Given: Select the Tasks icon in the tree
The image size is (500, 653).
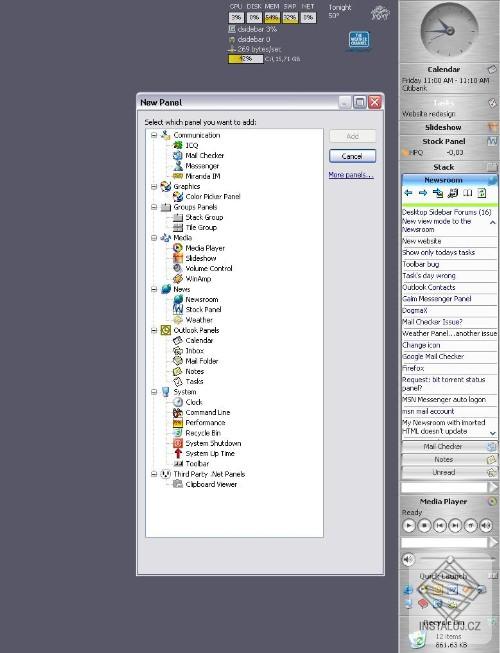Looking at the screenshot, I should click(x=178, y=381).
